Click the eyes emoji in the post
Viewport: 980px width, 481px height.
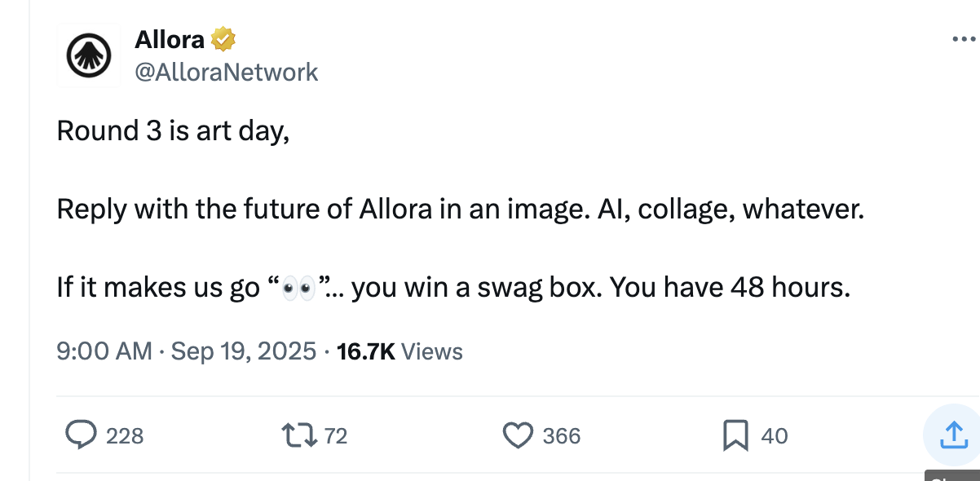pyautogui.click(x=297, y=289)
